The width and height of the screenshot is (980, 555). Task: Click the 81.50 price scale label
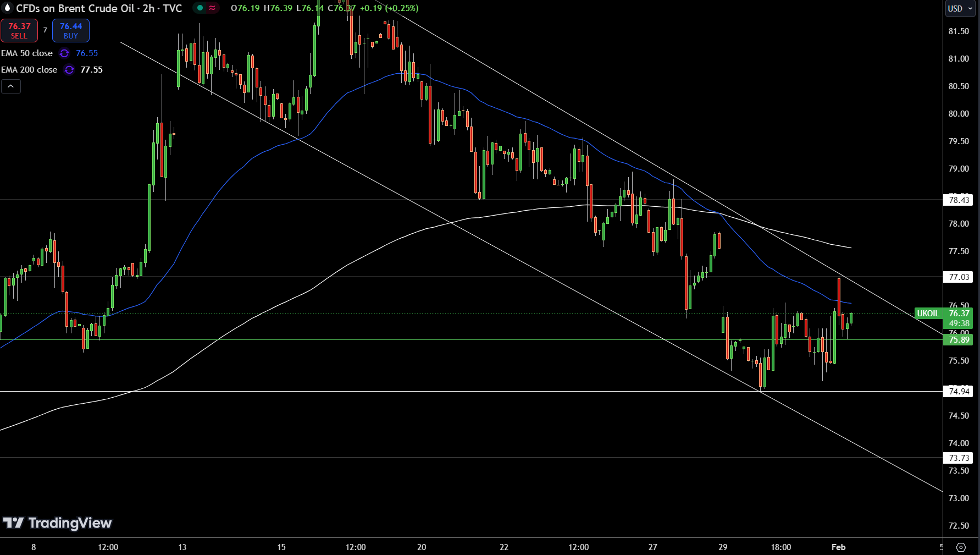click(959, 31)
